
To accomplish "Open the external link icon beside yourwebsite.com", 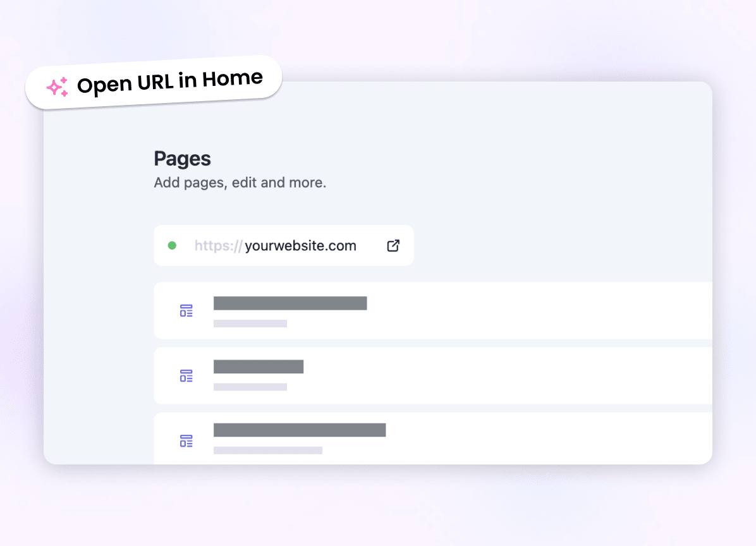I will point(393,246).
